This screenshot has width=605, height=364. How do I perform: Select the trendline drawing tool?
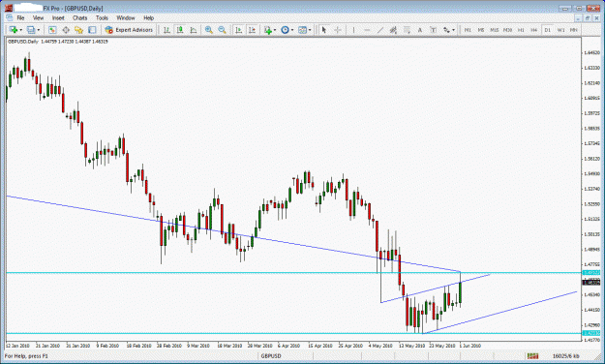[x=380, y=30]
